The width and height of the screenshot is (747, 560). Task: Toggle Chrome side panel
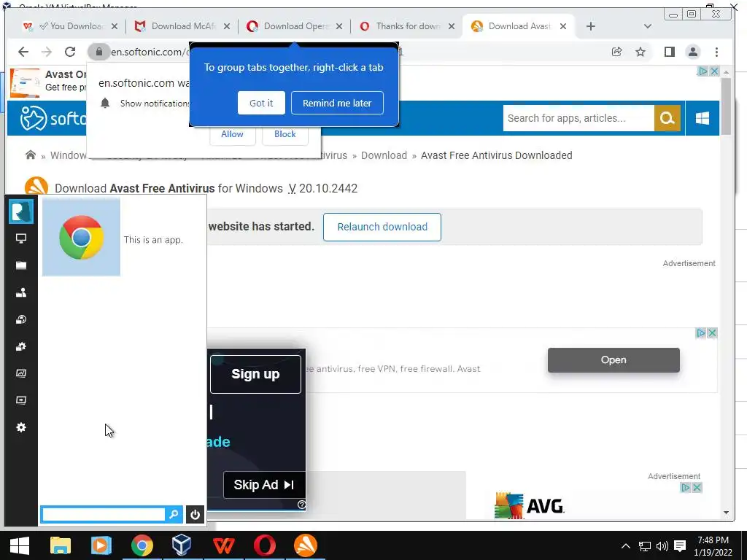tap(670, 52)
